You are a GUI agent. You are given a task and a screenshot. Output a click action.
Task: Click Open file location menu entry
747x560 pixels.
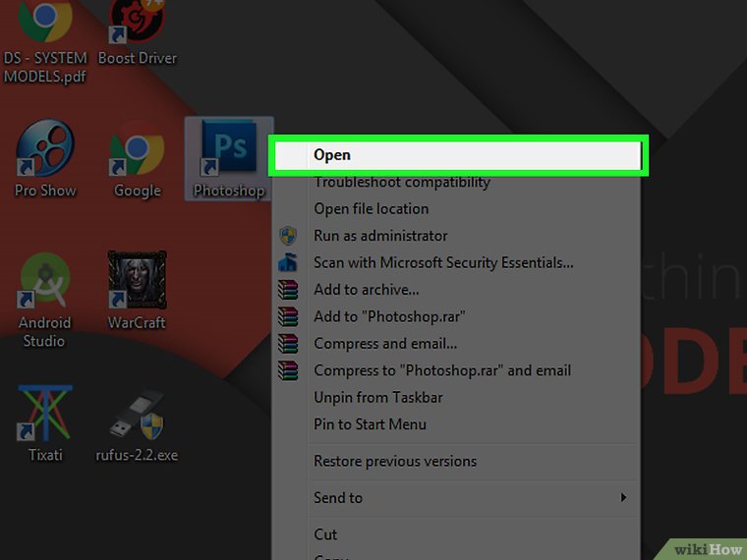[x=371, y=208]
